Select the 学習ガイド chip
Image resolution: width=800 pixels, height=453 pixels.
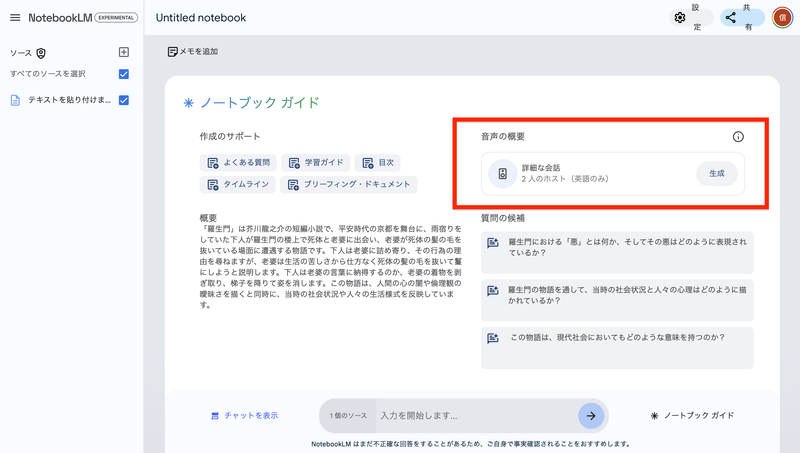(317, 162)
